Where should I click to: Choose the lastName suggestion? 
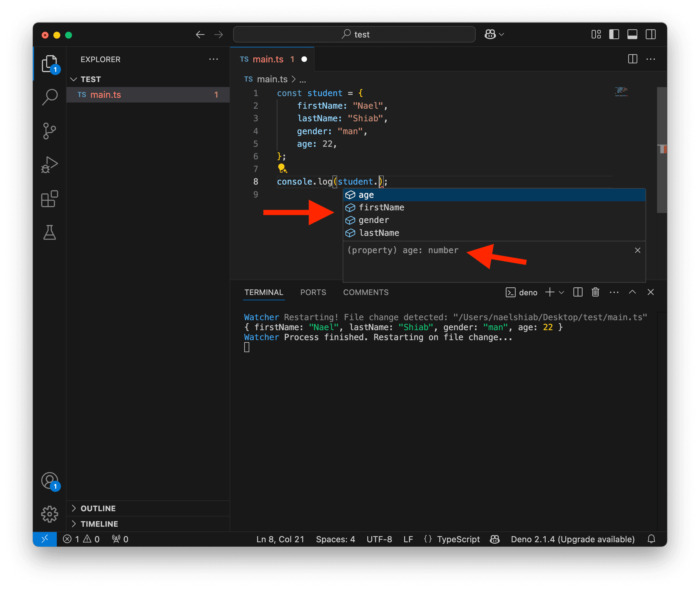(x=494, y=233)
